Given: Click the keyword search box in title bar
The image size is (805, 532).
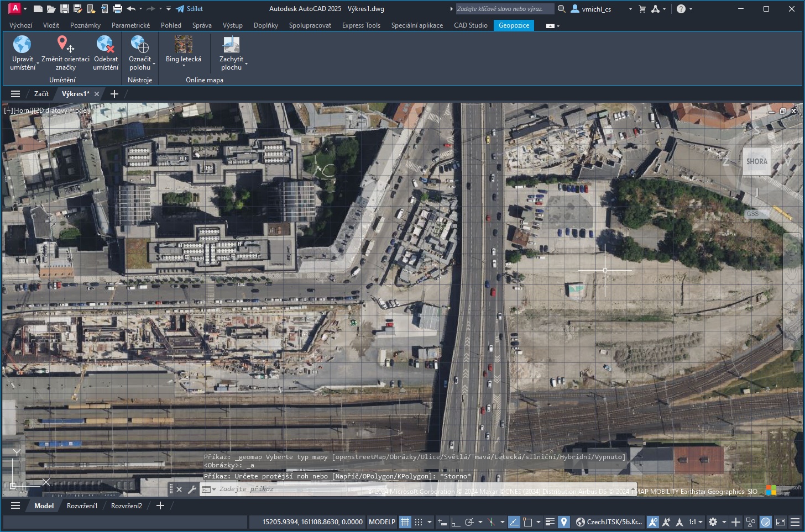Looking at the screenshot, I should click(x=504, y=9).
